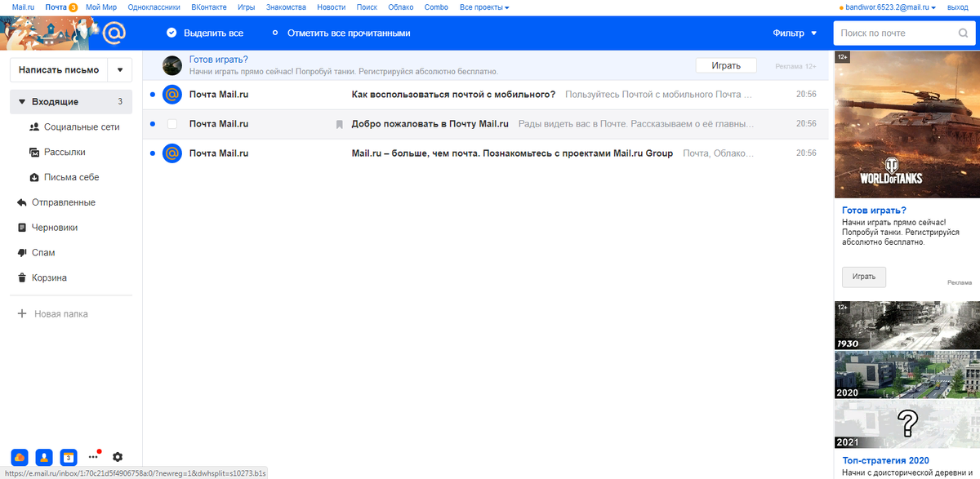Click the @ avatar of Mail.ru – больше email
Screen dimensions: 980x479
tap(171, 153)
